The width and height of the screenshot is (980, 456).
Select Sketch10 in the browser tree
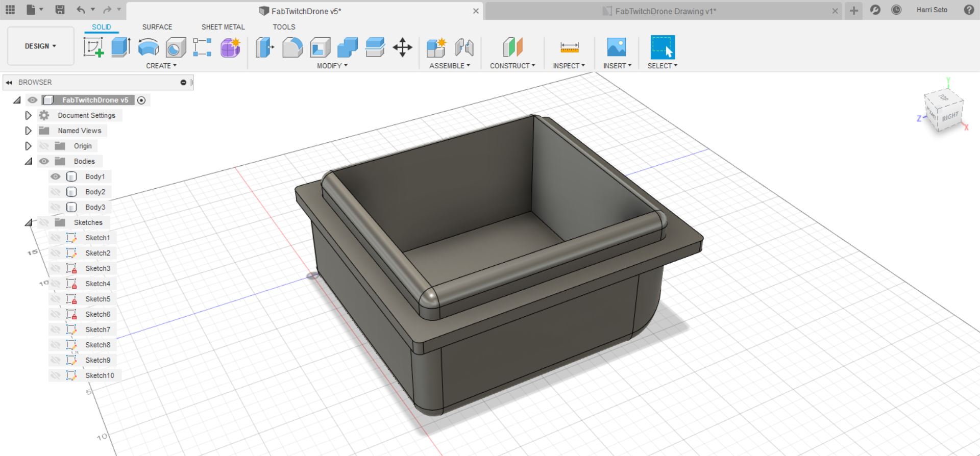pyautogui.click(x=100, y=375)
